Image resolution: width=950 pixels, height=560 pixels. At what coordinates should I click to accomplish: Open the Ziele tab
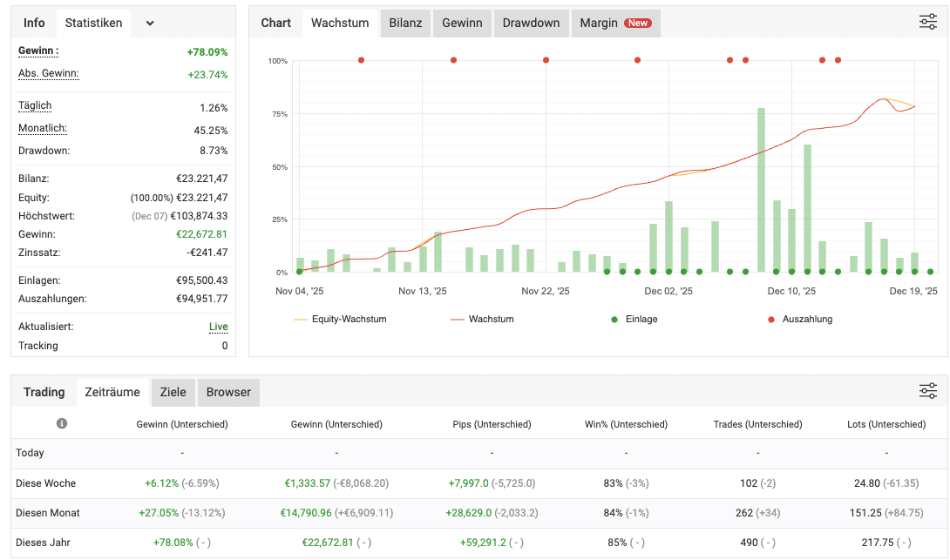pyautogui.click(x=173, y=393)
